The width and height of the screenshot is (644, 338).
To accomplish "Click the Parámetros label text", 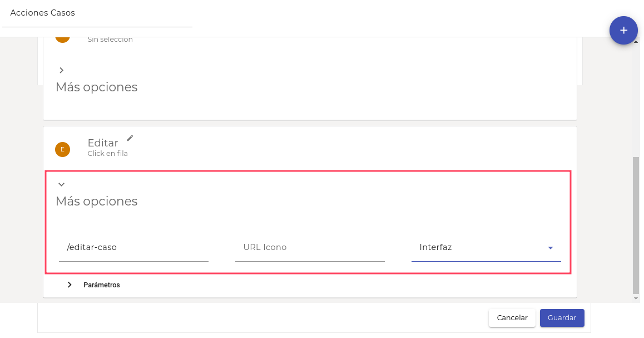I will [x=102, y=285].
